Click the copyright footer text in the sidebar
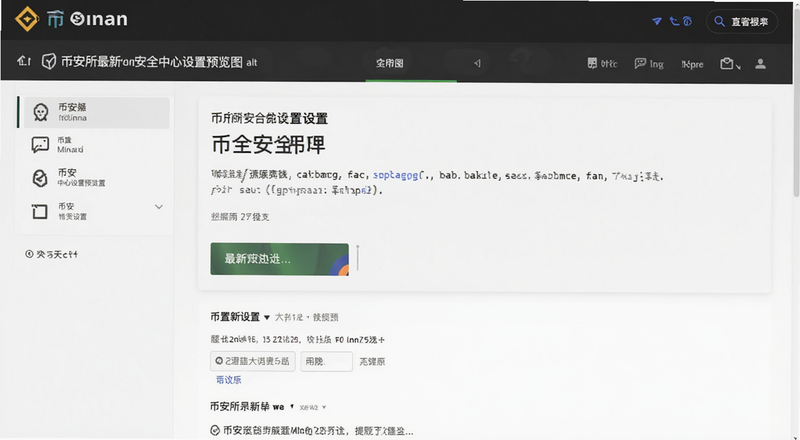The height and width of the screenshot is (440, 800). (52, 254)
